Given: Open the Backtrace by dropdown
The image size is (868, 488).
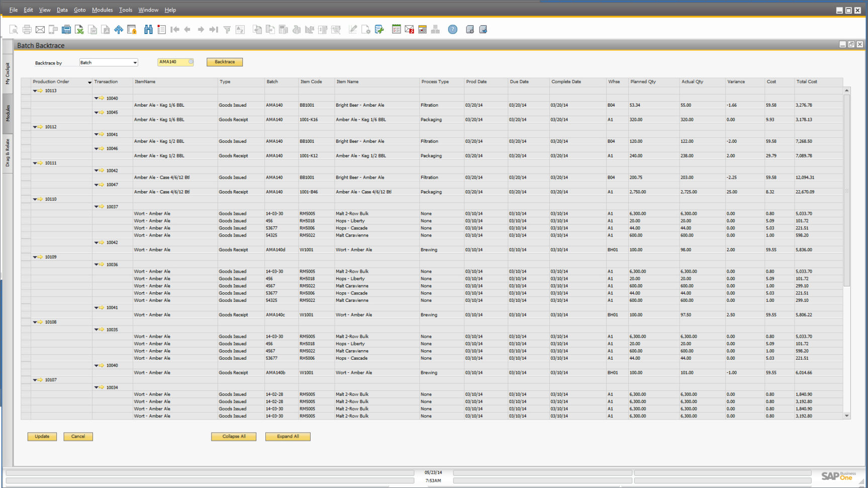Looking at the screenshot, I should [135, 62].
